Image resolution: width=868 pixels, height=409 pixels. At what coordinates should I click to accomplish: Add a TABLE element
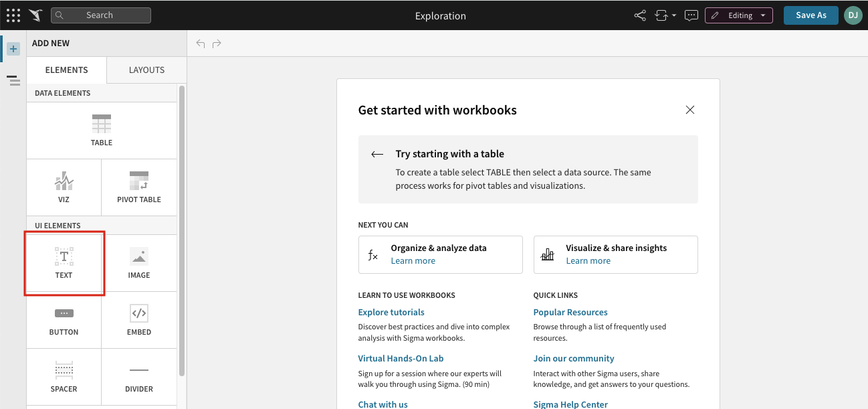coord(102,131)
